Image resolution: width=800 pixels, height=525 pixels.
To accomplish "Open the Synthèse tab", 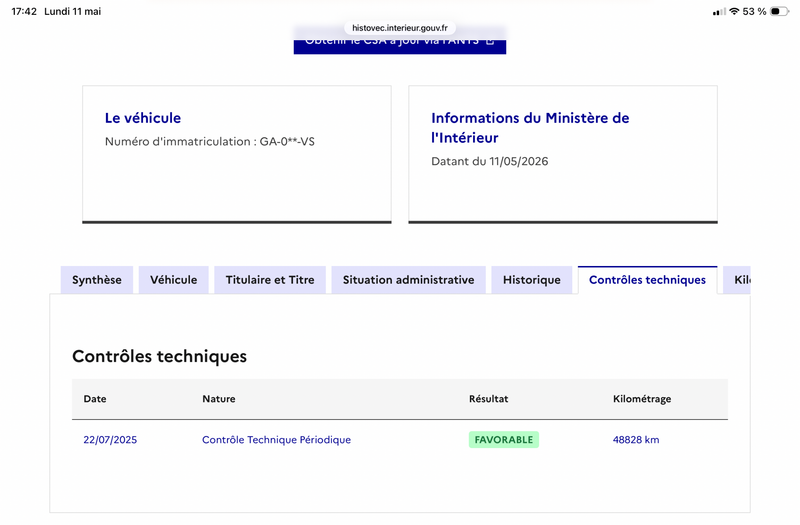I will 97,280.
